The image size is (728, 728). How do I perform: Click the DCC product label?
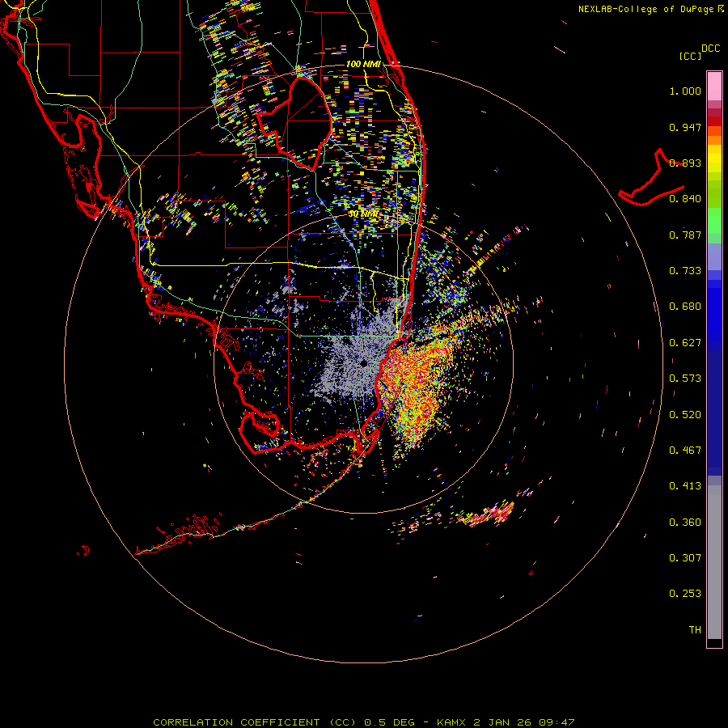coord(710,49)
